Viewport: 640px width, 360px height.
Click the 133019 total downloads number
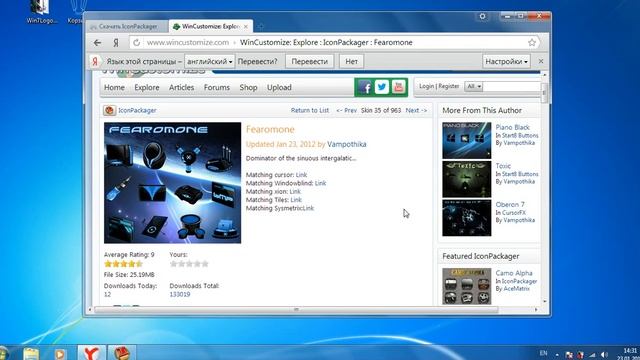click(180, 294)
